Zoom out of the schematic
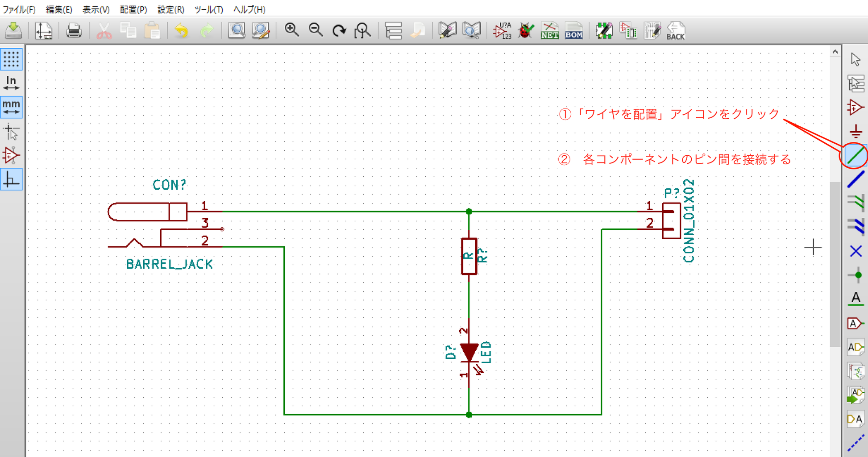Viewport: 868px width, 457px height. click(x=316, y=30)
